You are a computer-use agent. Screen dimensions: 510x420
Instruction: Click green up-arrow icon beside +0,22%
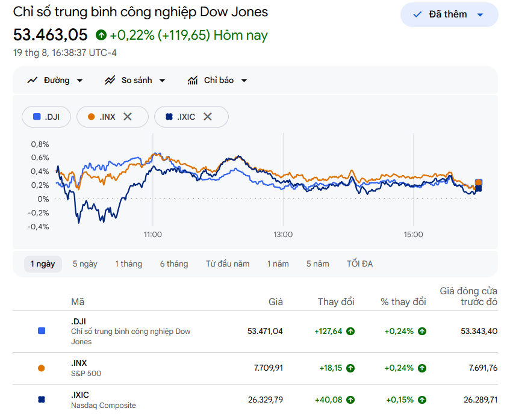[x=101, y=35]
